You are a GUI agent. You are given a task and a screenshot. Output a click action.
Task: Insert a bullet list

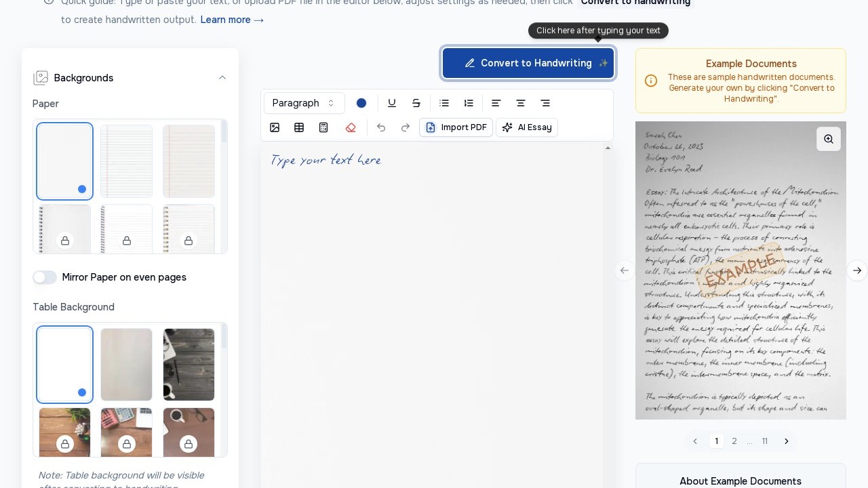point(444,103)
